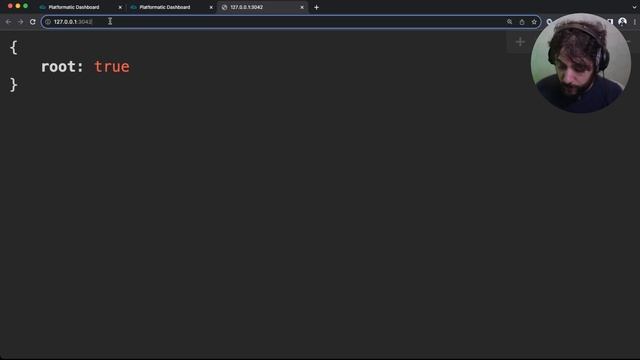Open a new browser tab
640x360 pixels.
(316, 7)
